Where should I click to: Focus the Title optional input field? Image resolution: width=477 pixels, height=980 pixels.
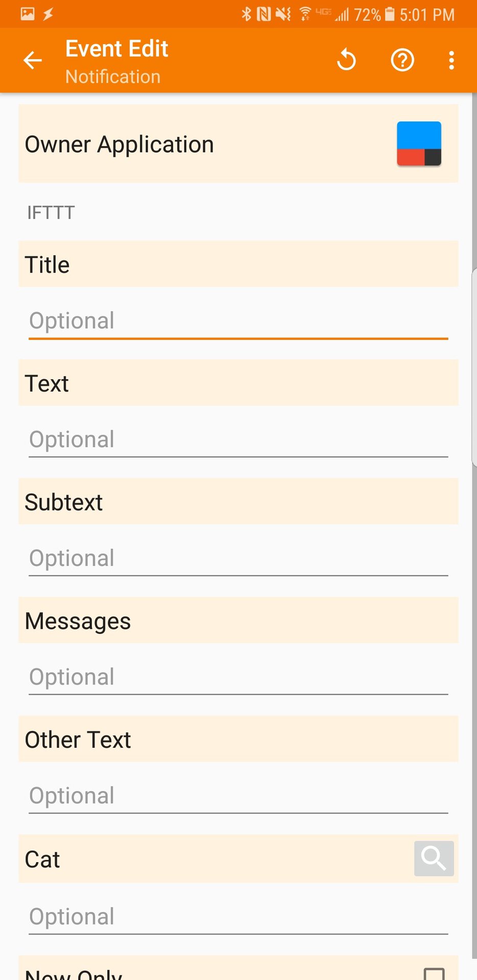(x=238, y=321)
